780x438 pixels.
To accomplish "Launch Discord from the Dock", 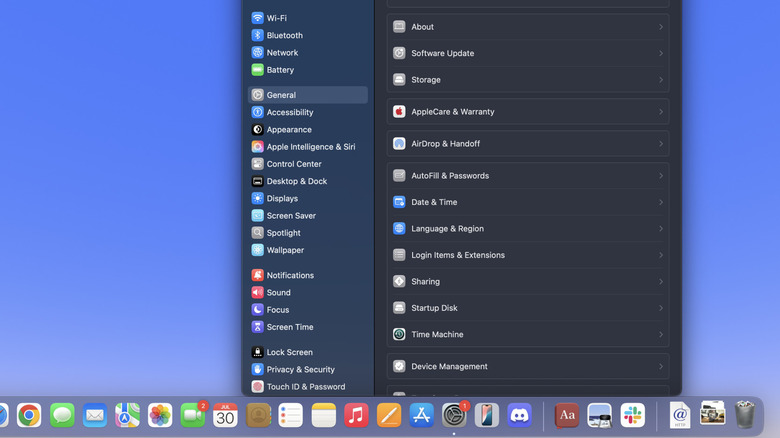I will [519, 415].
